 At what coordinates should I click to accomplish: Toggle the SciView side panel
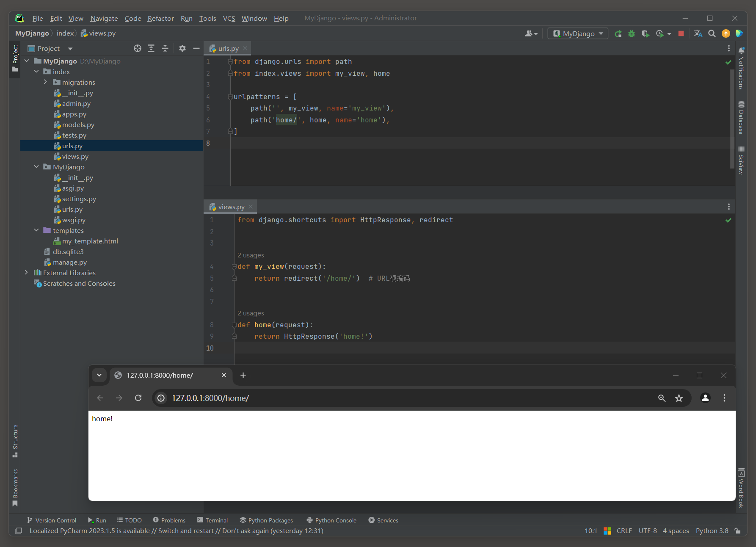point(741,160)
